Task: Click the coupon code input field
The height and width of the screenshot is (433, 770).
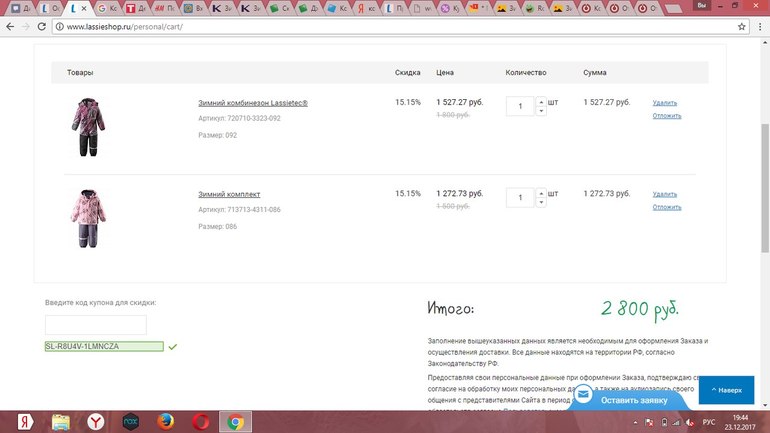Action: pos(96,325)
